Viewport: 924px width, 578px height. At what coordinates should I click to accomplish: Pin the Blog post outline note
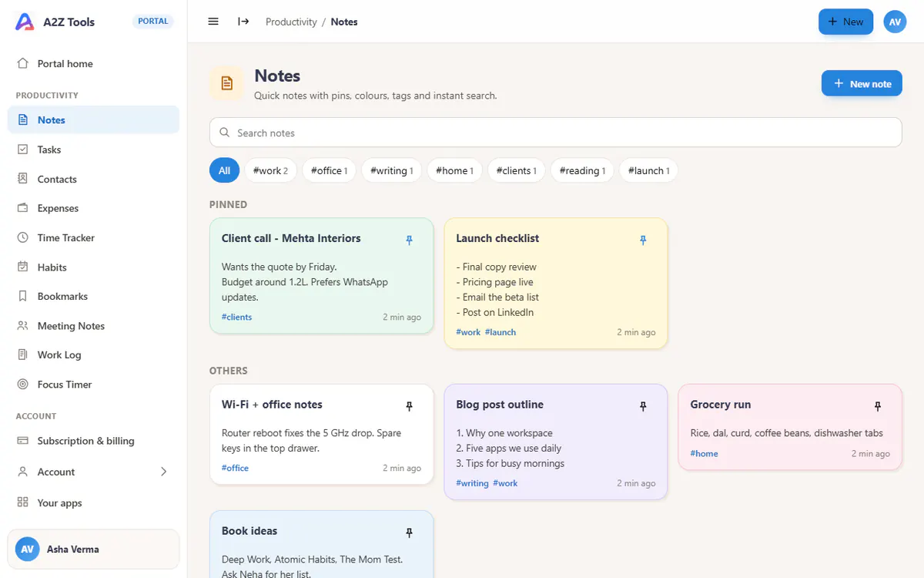pos(643,406)
